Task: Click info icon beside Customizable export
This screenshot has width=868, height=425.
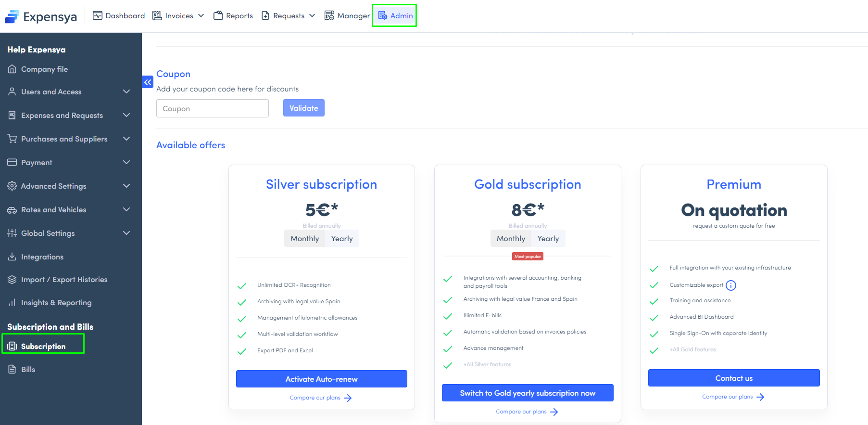Action: [731, 285]
